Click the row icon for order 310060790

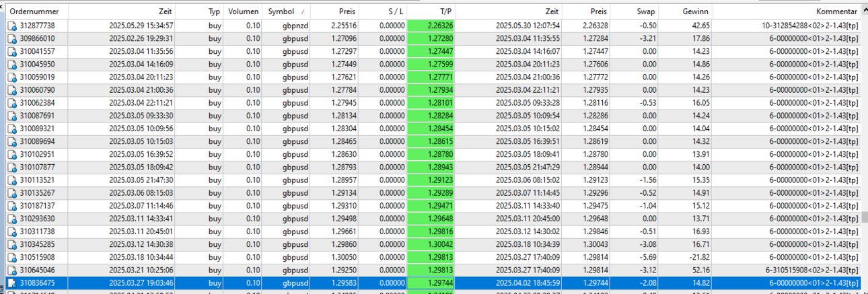pyautogui.click(x=12, y=90)
